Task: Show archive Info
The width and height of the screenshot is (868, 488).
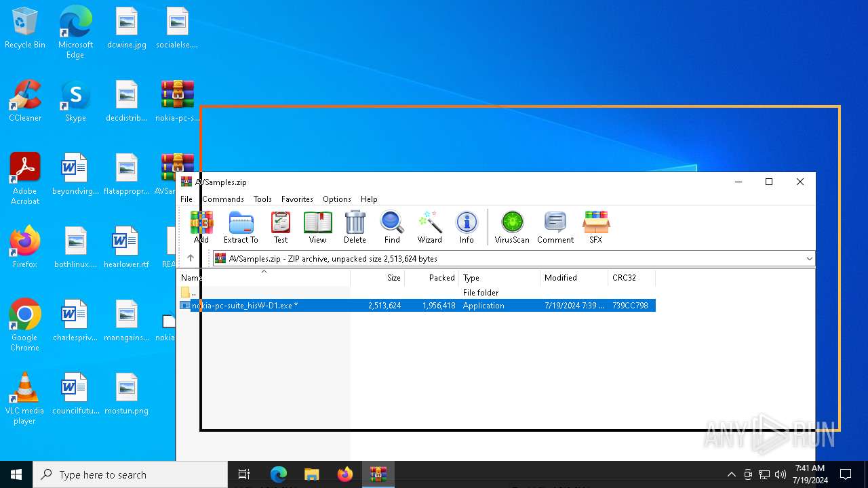Action: 467,227
